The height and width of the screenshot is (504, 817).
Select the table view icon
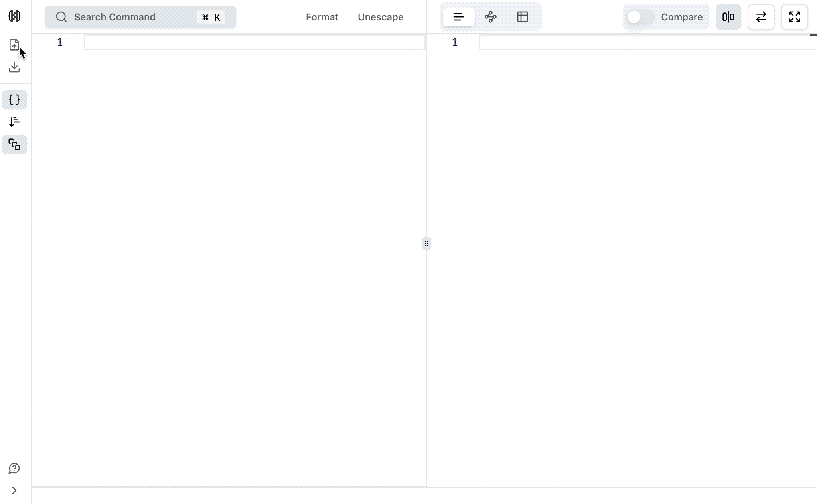coord(523,17)
